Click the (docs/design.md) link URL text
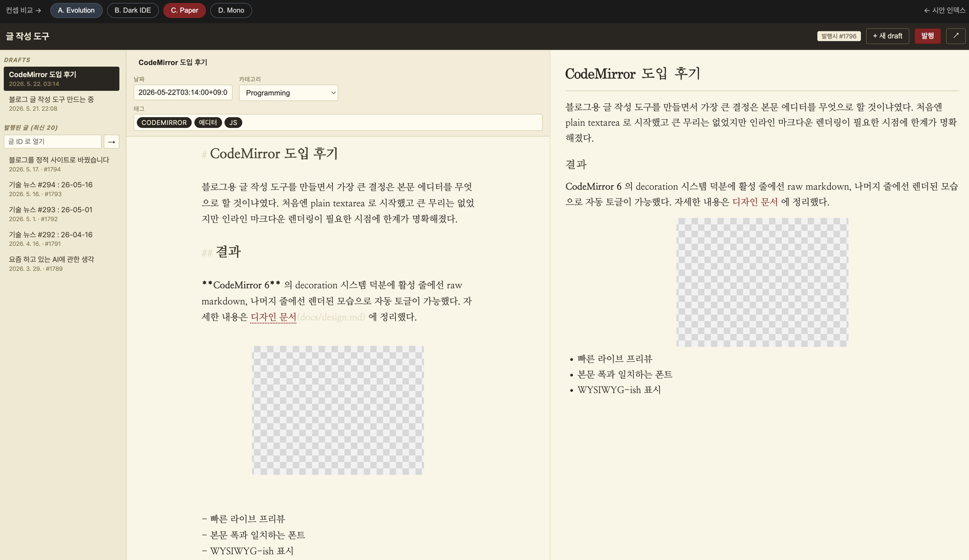This screenshot has width=969, height=560. [x=331, y=317]
